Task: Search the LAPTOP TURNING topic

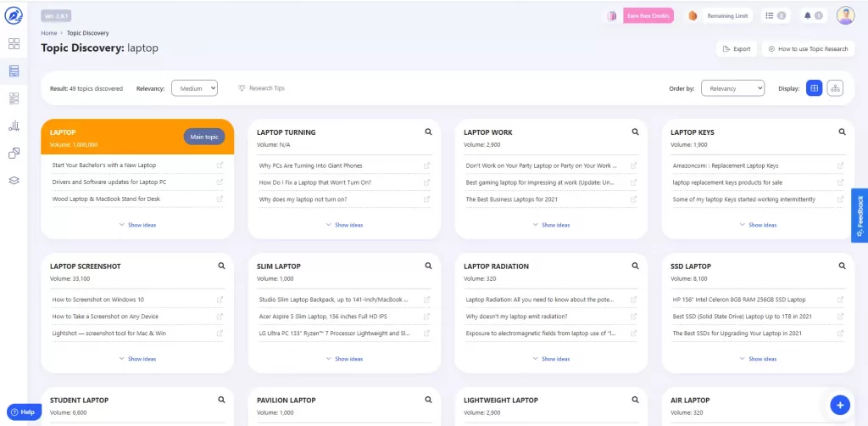Action: pos(428,132)
